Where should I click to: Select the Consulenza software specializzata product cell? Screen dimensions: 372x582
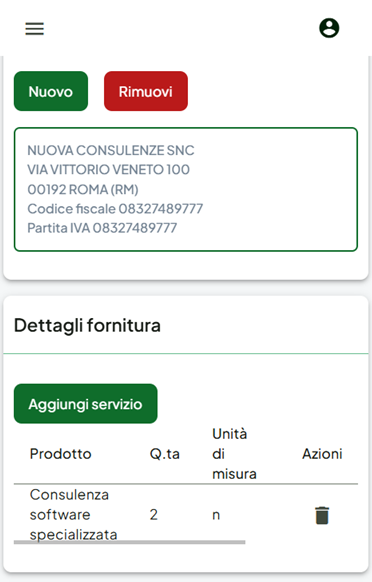pos(74,515)
